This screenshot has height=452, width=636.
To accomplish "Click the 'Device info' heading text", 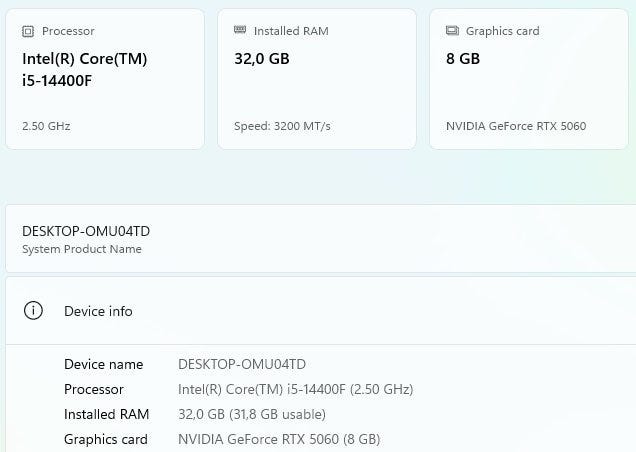I will 98,311.
